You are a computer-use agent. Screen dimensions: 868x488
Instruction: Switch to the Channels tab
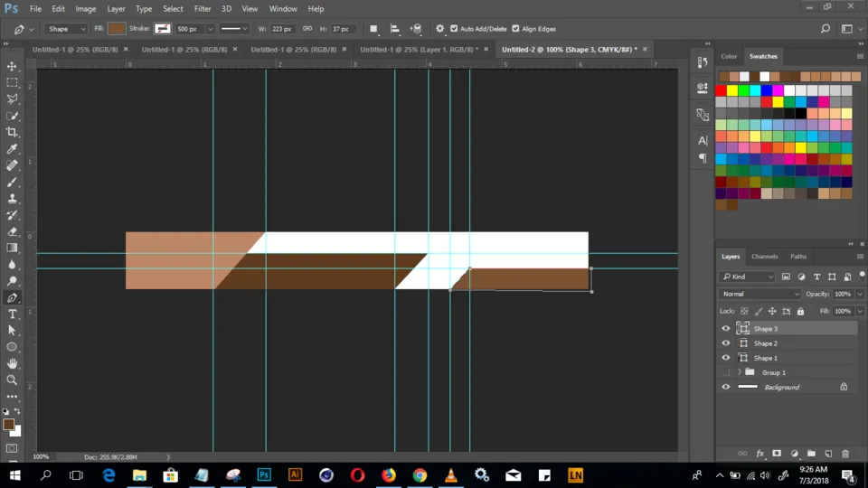[765, 257]
